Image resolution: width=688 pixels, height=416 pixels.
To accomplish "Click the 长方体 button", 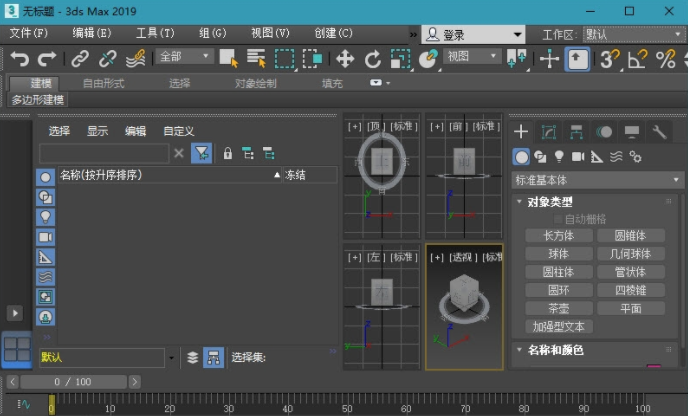I will pos(558,236).
